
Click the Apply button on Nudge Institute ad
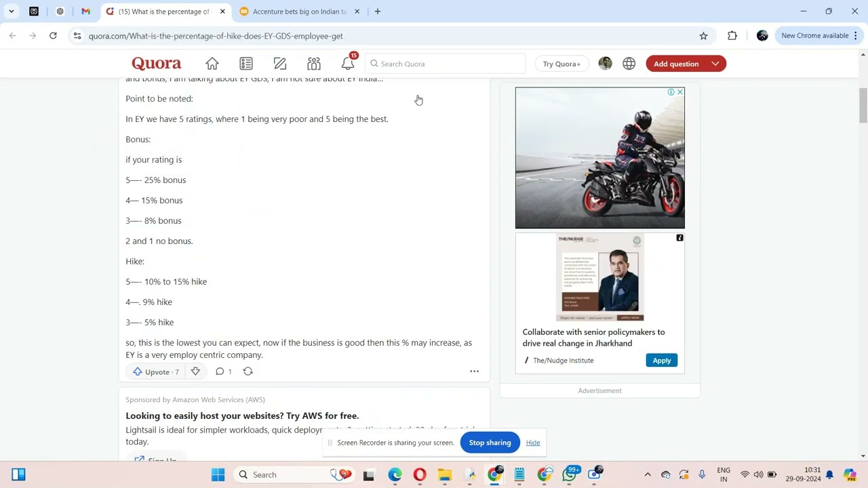(662, 361)
